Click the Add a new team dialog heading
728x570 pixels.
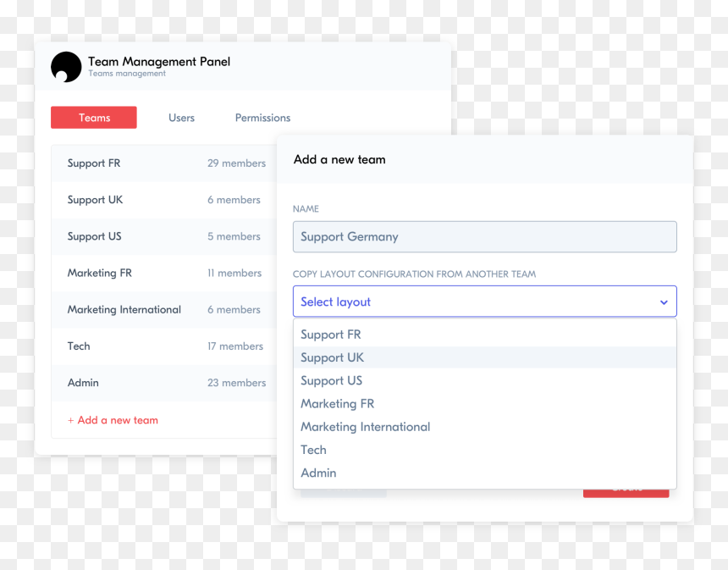point(339,160)
